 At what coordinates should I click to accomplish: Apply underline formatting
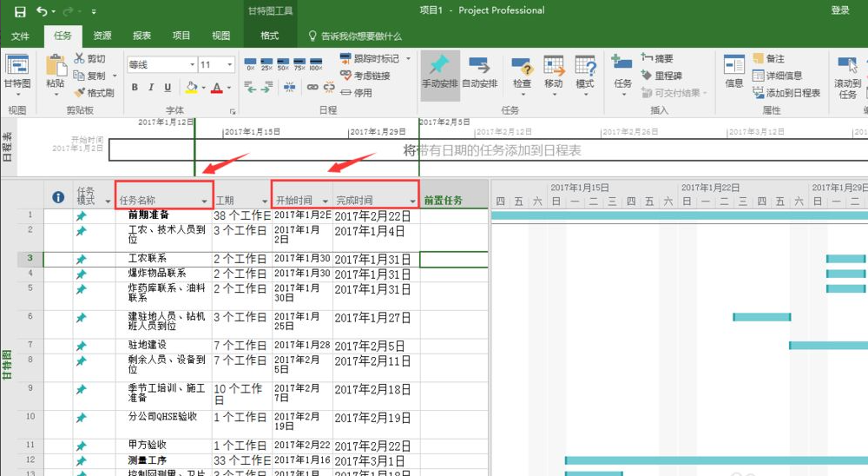168,87
